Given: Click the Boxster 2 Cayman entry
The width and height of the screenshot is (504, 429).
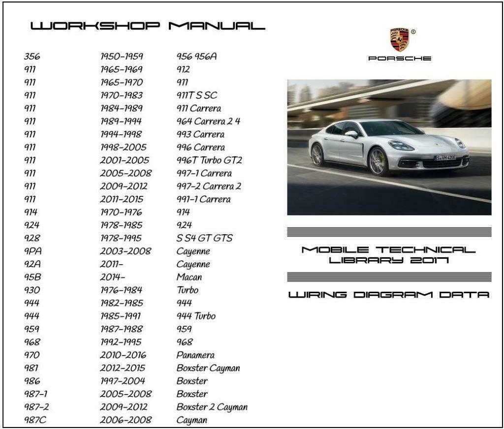Looking at the screenshot, I should [212, 407].
